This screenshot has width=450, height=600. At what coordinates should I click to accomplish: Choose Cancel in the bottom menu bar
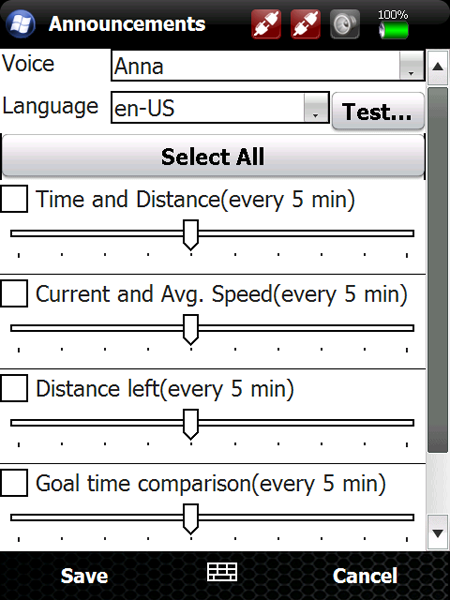pos(365,576)
